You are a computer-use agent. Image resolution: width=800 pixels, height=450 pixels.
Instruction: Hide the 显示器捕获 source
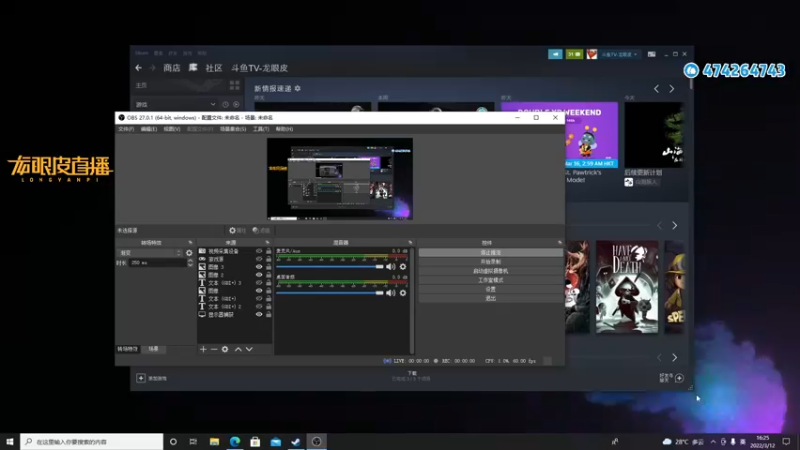click(259, 314)
